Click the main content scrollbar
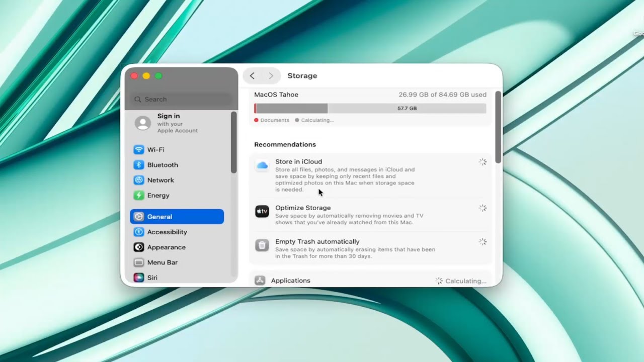 (x=498, y=127)
